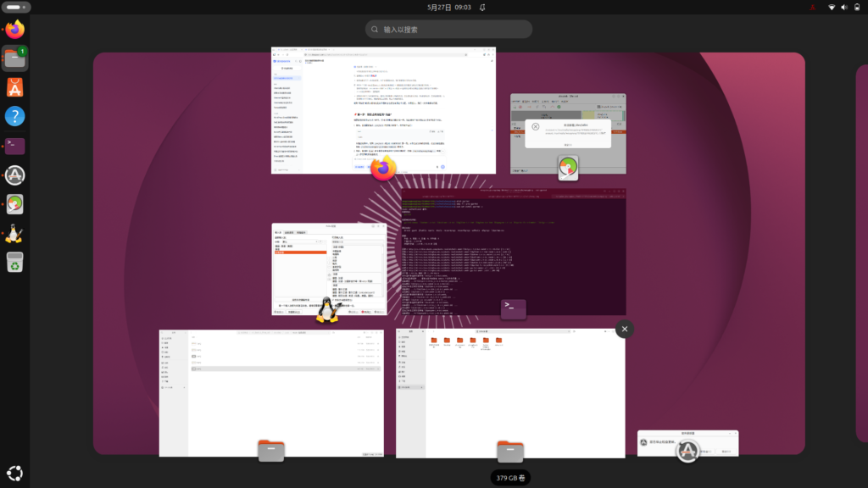868x488 pixels.
Task: Open the Trash from the dock
Action: pyautogui.click(x=15, y=263)
